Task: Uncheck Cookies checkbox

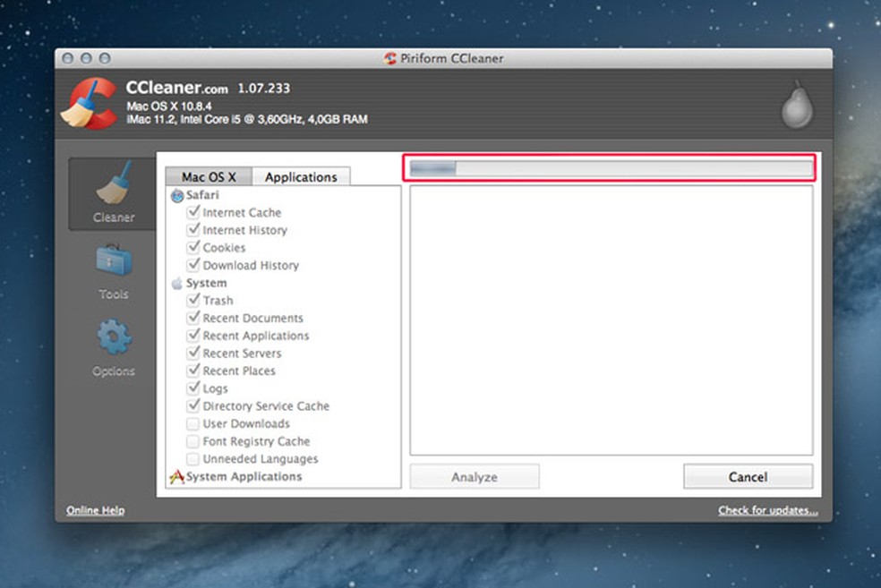Action: click(193, 247)
